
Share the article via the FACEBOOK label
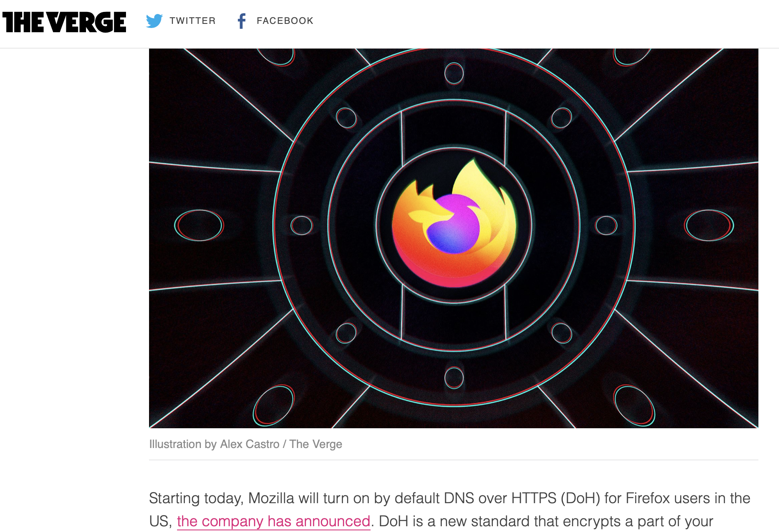[285, 21]
